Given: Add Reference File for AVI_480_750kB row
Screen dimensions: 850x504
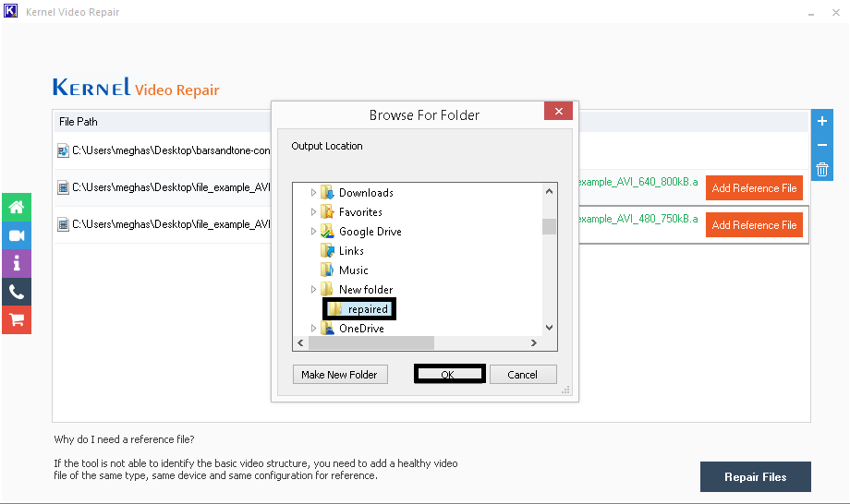Looking at the screenshot, I should tap(754, 224).
